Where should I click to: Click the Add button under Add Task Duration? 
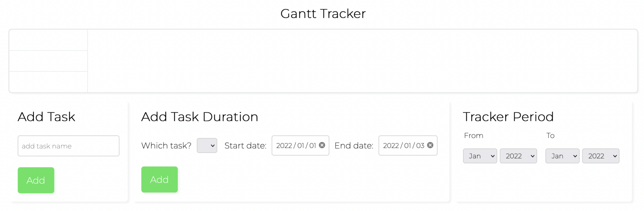click(159, 180)
